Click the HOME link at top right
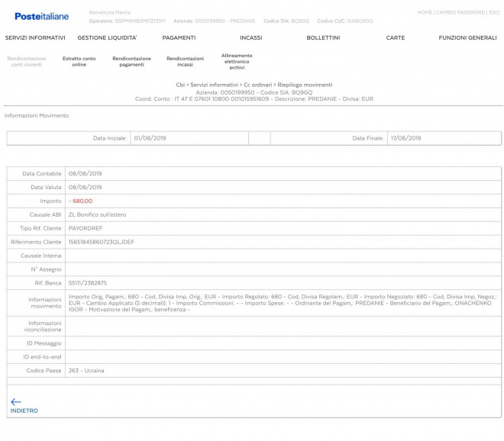This screenshot has height=441, width=504. 425,12
